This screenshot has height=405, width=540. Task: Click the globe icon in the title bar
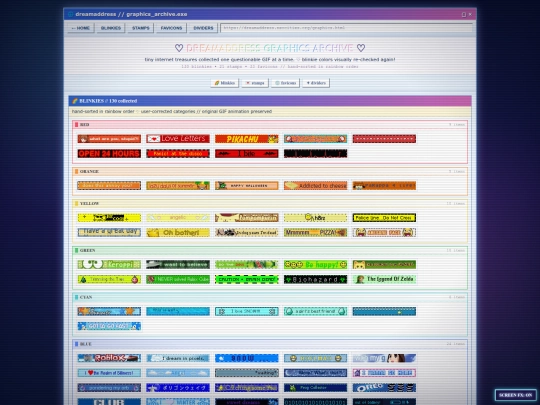click(70, 14)
